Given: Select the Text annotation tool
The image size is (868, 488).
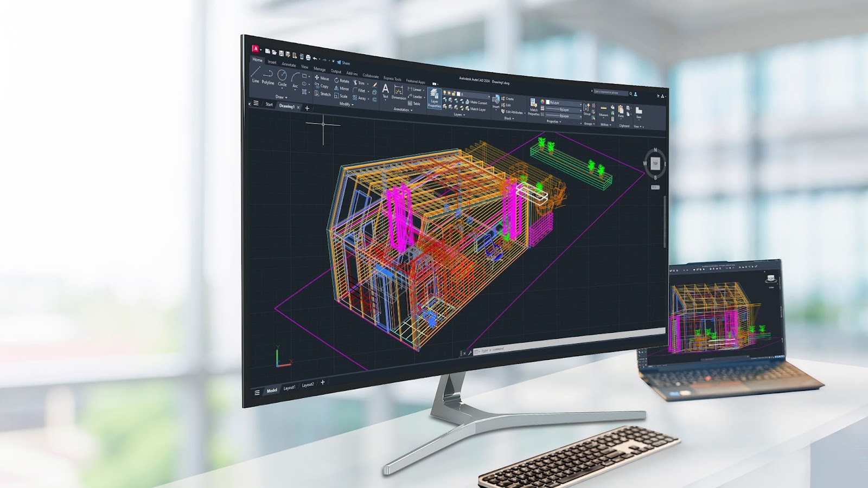Looking at the screenshot, I should pyautogui.click(x=386, y=91).
